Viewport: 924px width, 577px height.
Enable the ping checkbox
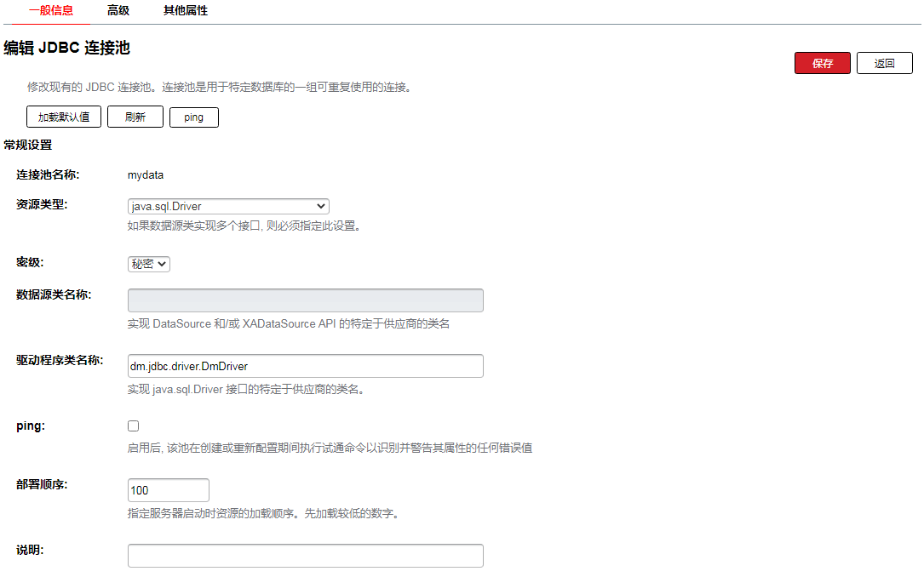(x=133, y=426)
